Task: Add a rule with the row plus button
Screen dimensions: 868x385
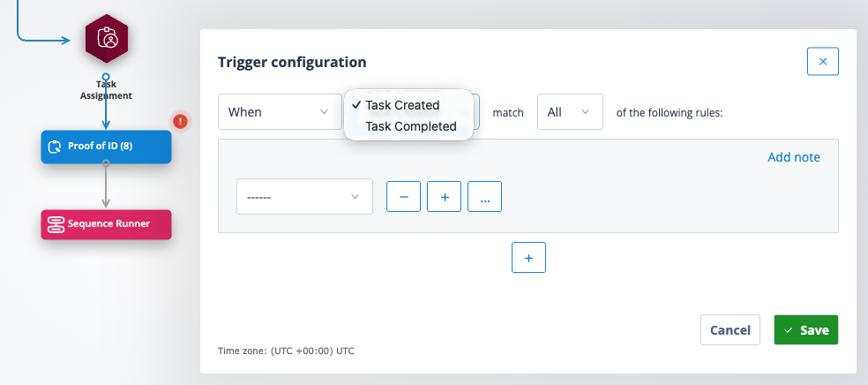Action: [444, 197]
